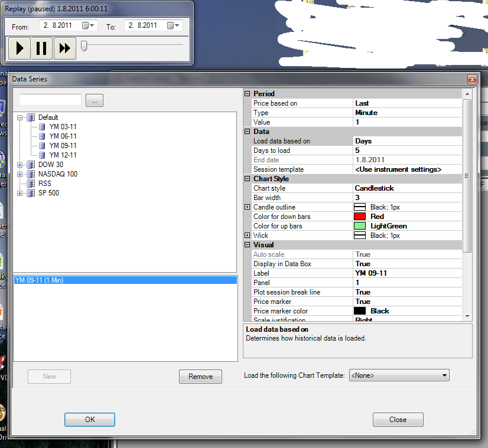This screenshot has height=448, width=488.
Task: Edit the Bar width value 3
Action: point(408,198)
